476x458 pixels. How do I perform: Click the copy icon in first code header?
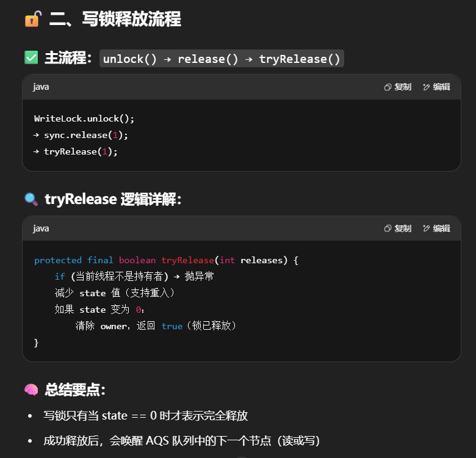tap(388, 87)
